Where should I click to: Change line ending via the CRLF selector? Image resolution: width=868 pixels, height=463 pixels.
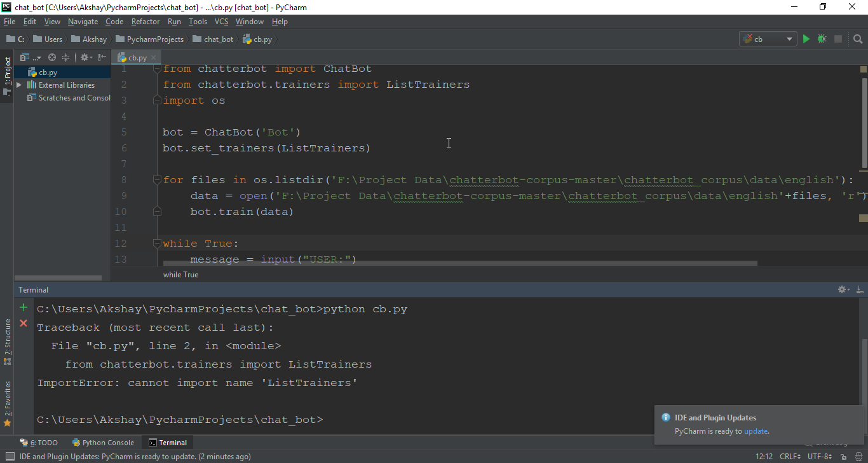click(x=789, y=456)
